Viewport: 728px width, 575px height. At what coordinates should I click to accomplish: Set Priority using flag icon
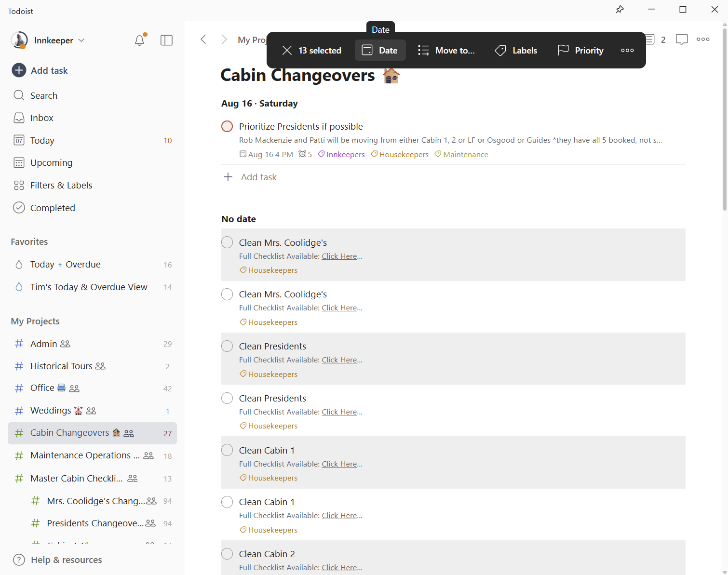(x=580, y=51)
